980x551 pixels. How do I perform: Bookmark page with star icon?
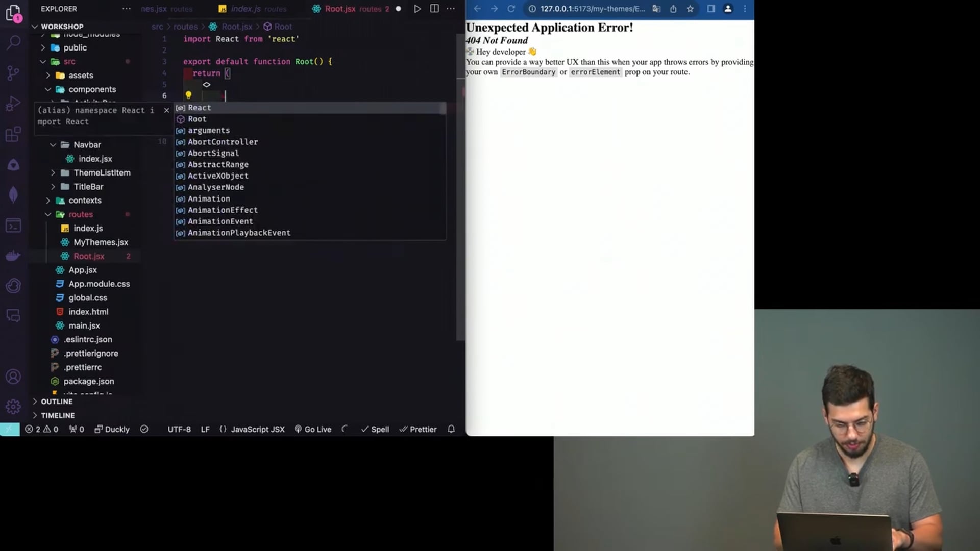[690, 9]
